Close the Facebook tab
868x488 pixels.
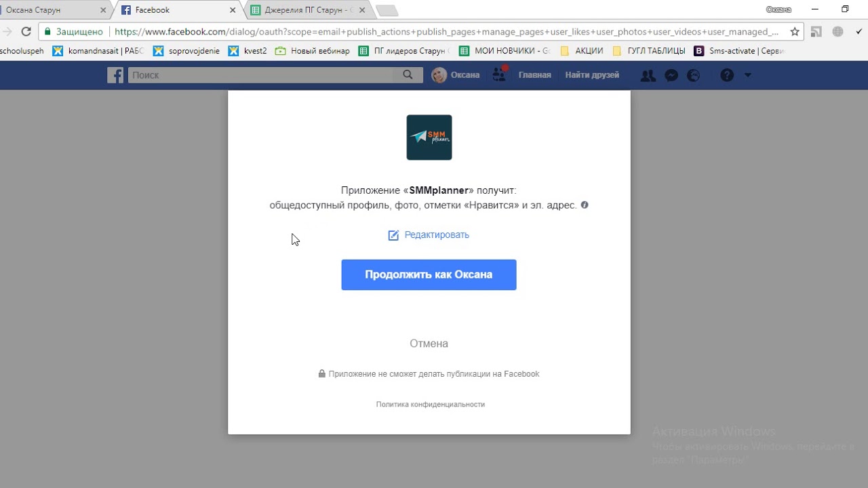233,10
